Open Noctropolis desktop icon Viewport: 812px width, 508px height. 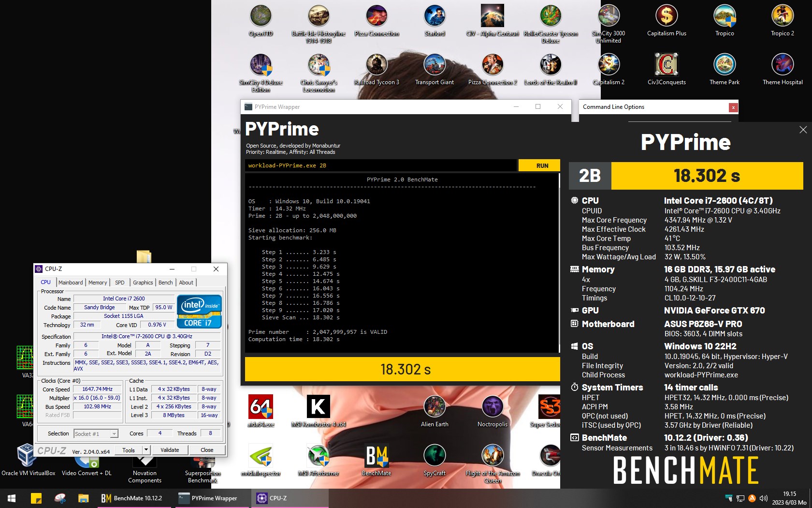pyautogui.click(x=493, y=411)
